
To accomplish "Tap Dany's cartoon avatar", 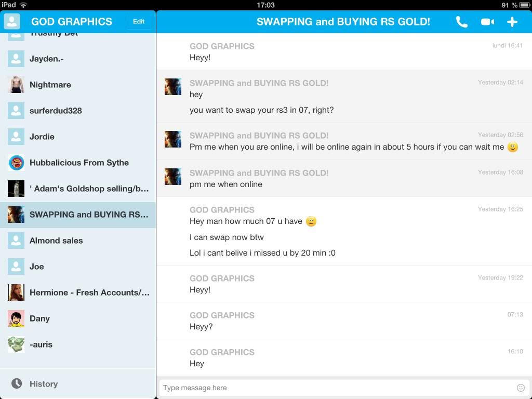I will [16, 318].
